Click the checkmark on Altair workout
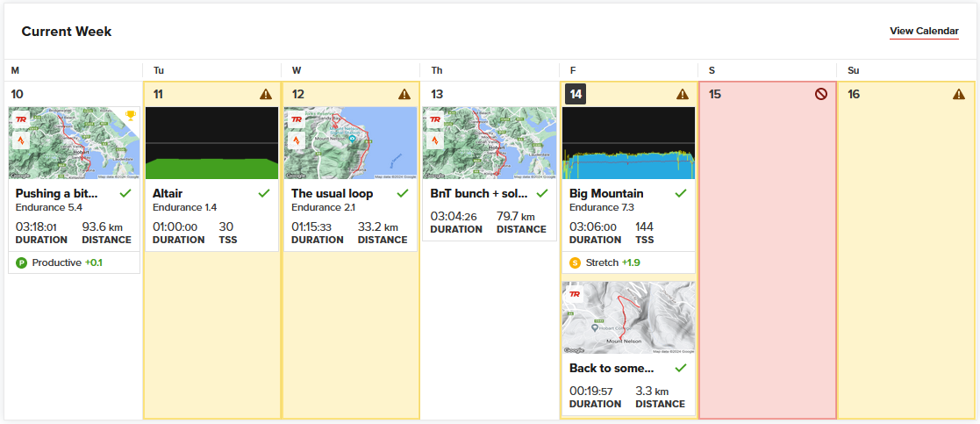980x424 pixels. [x=264, y=193]
